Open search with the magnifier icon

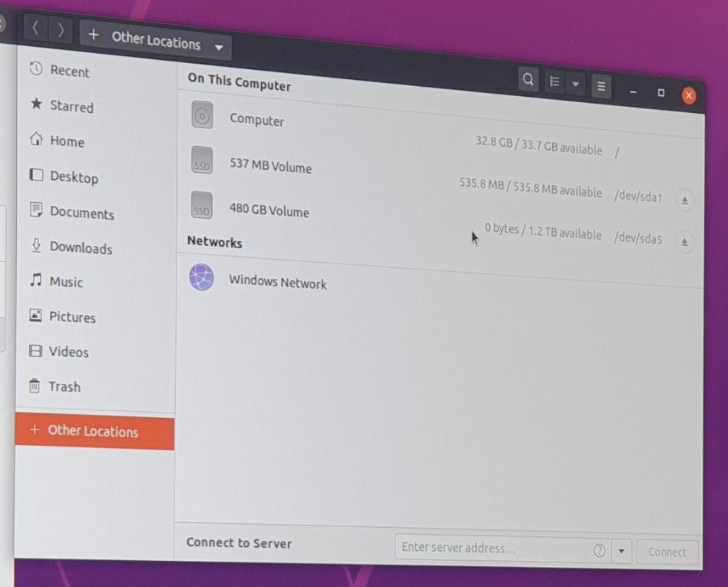tap(528, 79)
